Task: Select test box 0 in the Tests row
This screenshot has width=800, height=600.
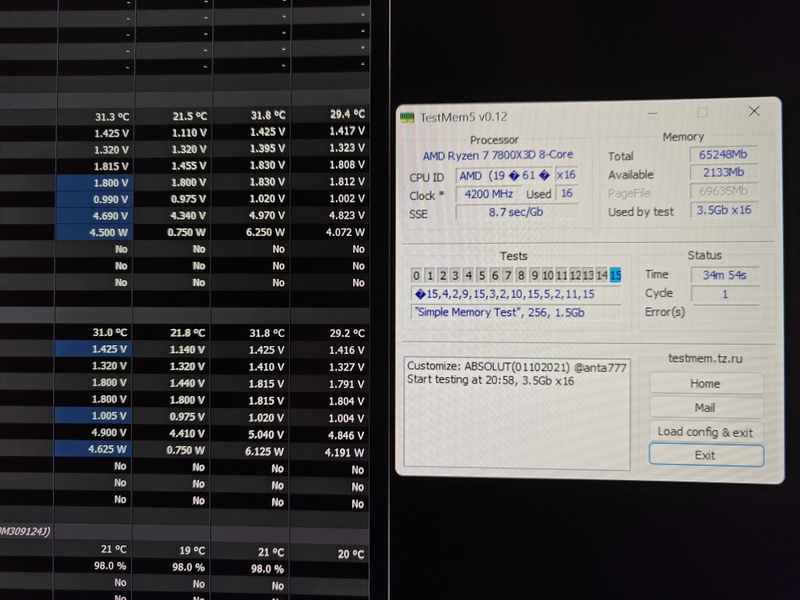Action: click(416, 276)
